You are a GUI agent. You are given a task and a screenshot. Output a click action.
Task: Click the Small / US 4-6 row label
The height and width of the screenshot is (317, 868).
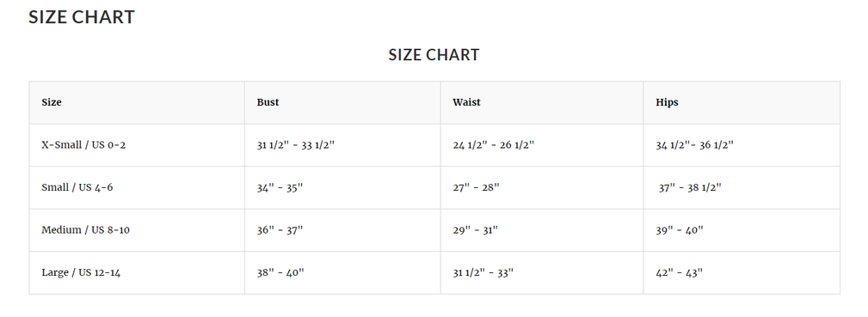click(x=77, y=187)
